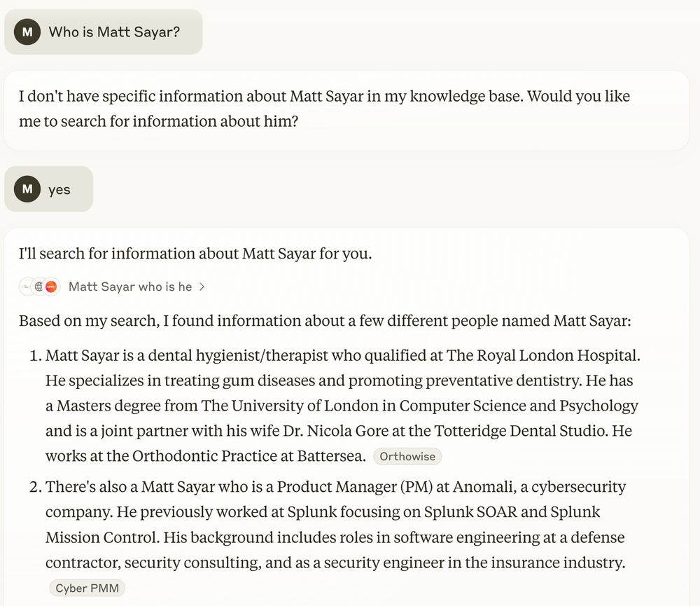The image size is (700, 606).
Task: Click the 'Based on my search' summary sentence
Action: click(x=325, y=320)
